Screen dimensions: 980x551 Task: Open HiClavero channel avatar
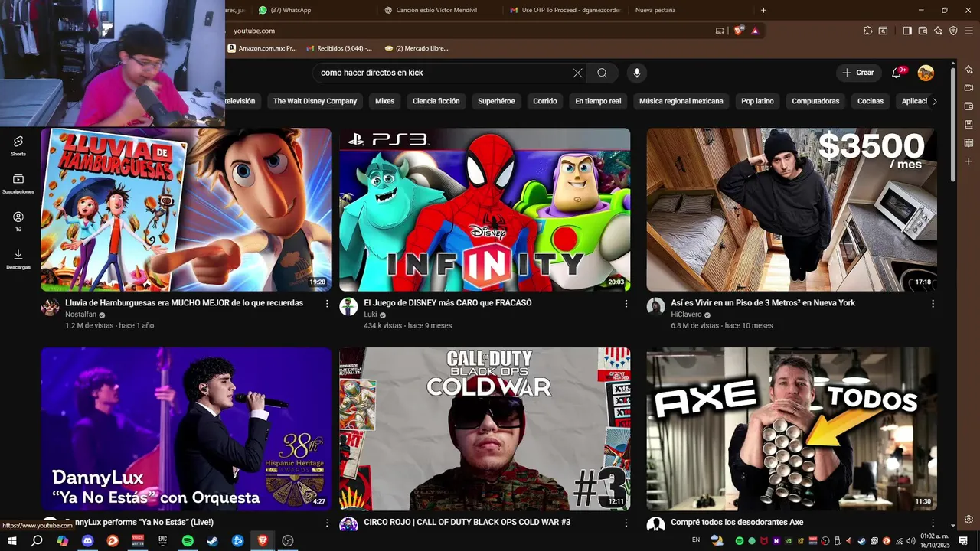pyautogui.click(x=655, y=307)
